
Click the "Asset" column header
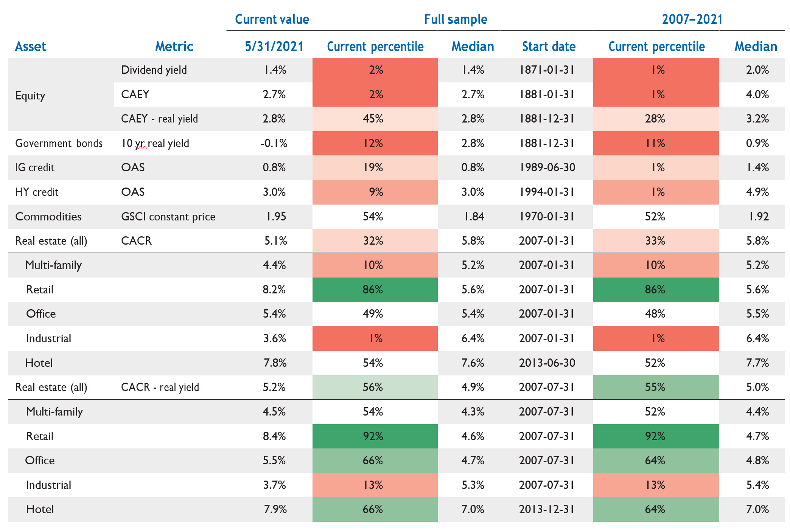[31, 47]
